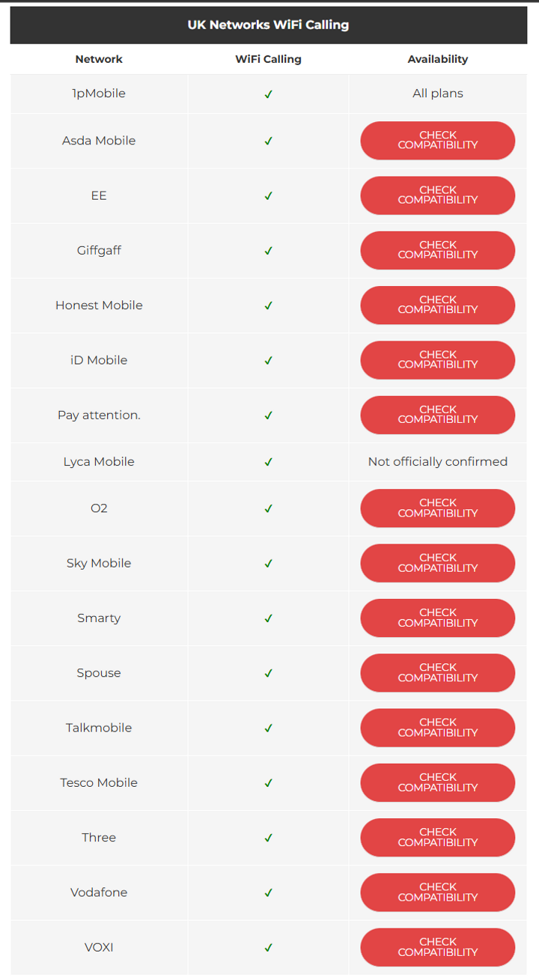Click the green checkmark in the Three row
The image size is (539, 980).
click(x=268, y=838)
